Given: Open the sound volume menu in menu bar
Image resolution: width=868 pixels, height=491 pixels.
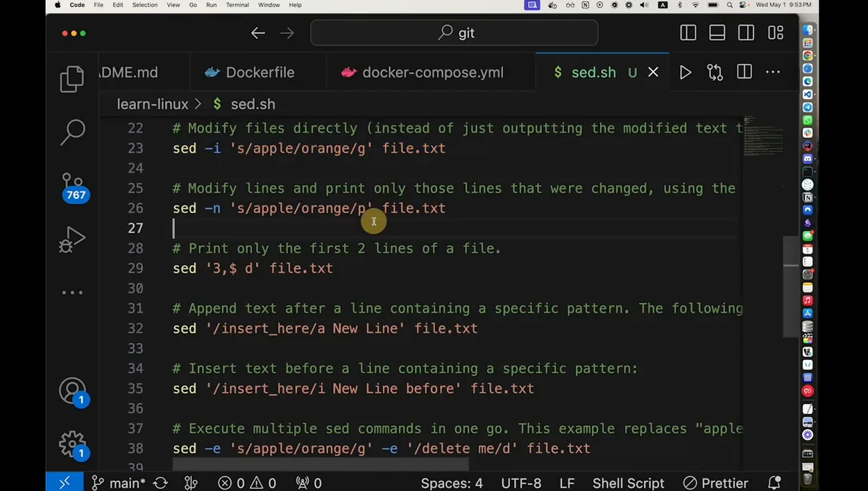Looking at the screenshot, I should pyautogui.click(x=644, y=5).
